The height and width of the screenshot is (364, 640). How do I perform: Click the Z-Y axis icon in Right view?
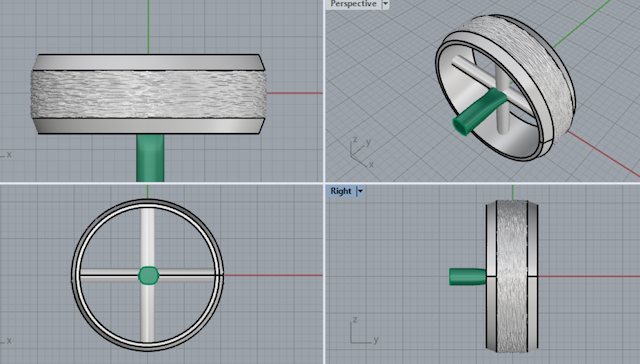(364, 331)
